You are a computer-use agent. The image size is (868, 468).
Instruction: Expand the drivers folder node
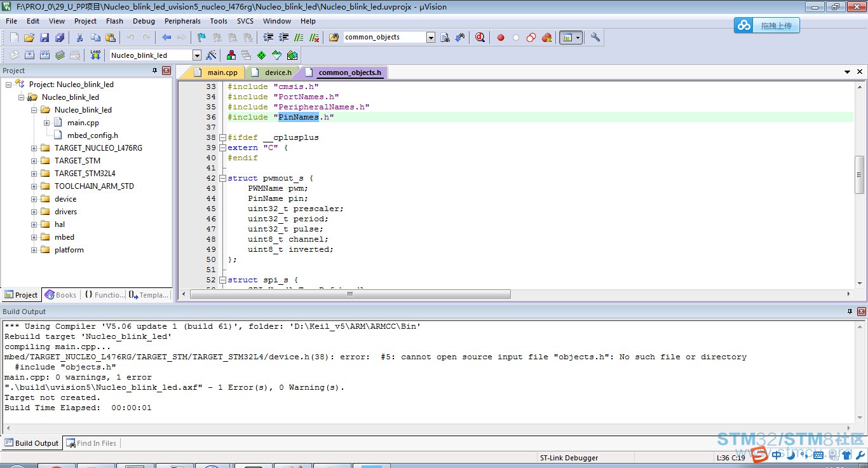click(34, 212)
